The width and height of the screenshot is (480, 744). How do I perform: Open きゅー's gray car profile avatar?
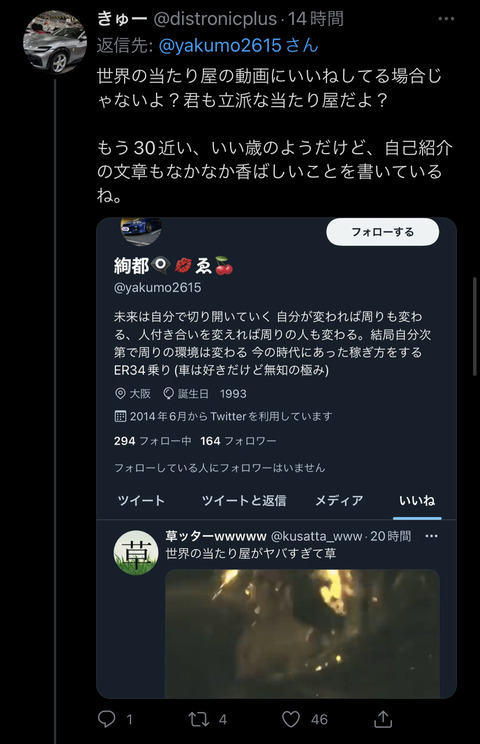pos(55,42)
